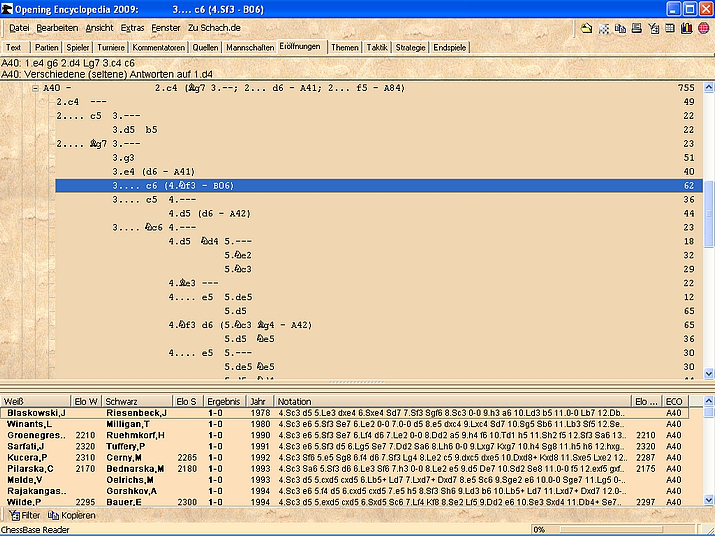Click the opening tree scrollbar down arrow

tap(709, 374)
